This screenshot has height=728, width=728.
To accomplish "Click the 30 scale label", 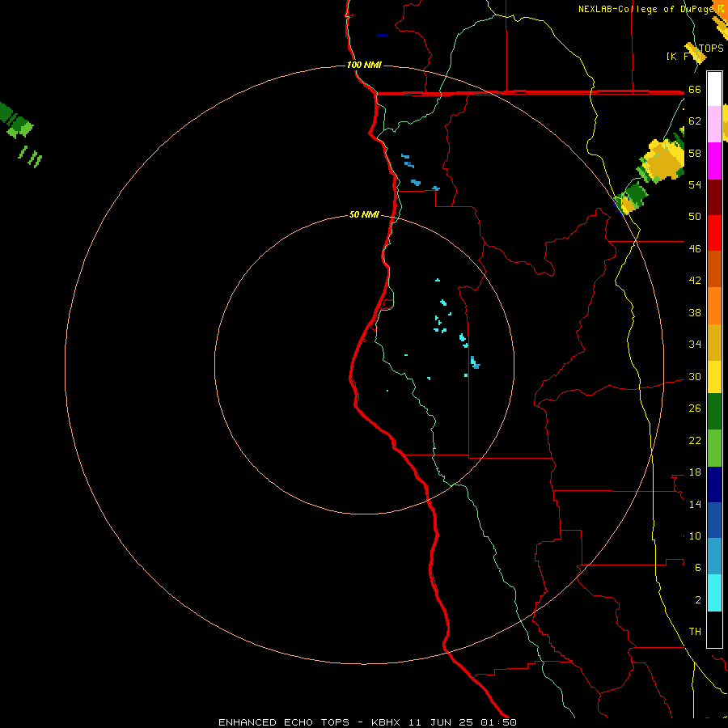I will point(695,376).
